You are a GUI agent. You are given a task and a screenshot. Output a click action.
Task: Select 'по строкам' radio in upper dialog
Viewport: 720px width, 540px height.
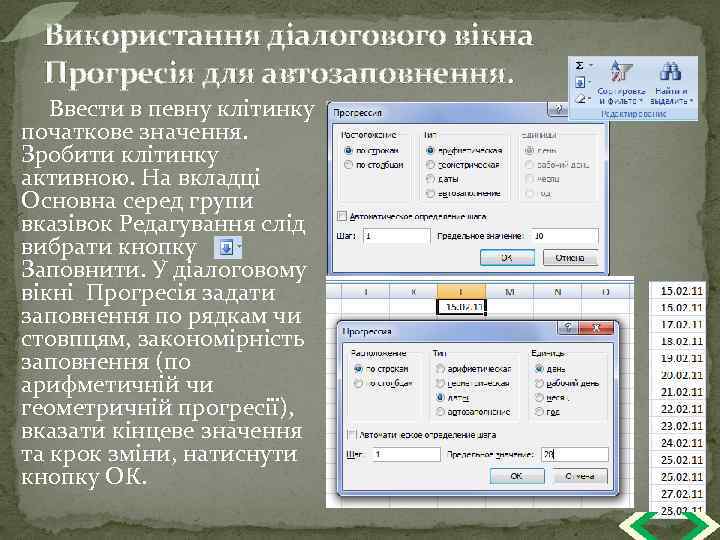click(348, 150)
